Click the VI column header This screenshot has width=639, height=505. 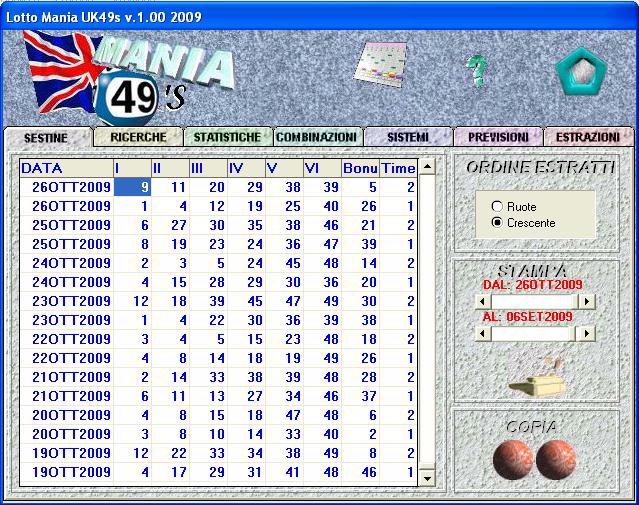click(x=322, y=168)
